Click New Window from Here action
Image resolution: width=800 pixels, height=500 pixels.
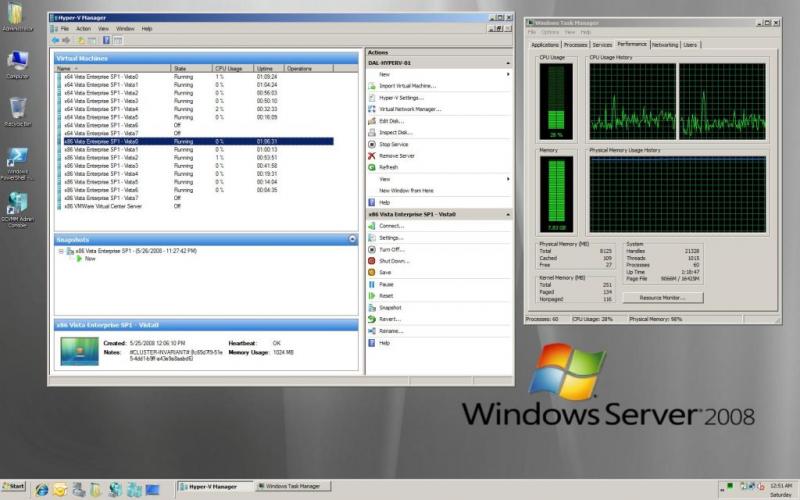pos(406,191)
